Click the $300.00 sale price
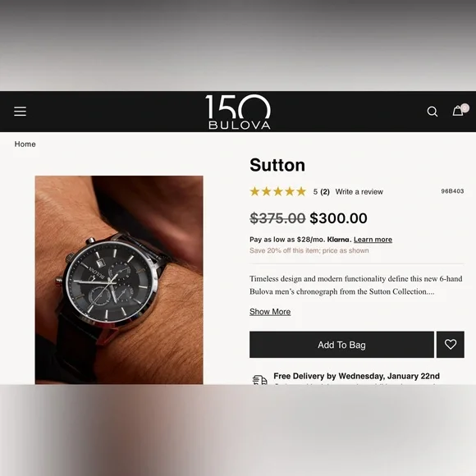The width and height of the screenshot is (476, 476). pyautogui.click(x=338, y=218)
